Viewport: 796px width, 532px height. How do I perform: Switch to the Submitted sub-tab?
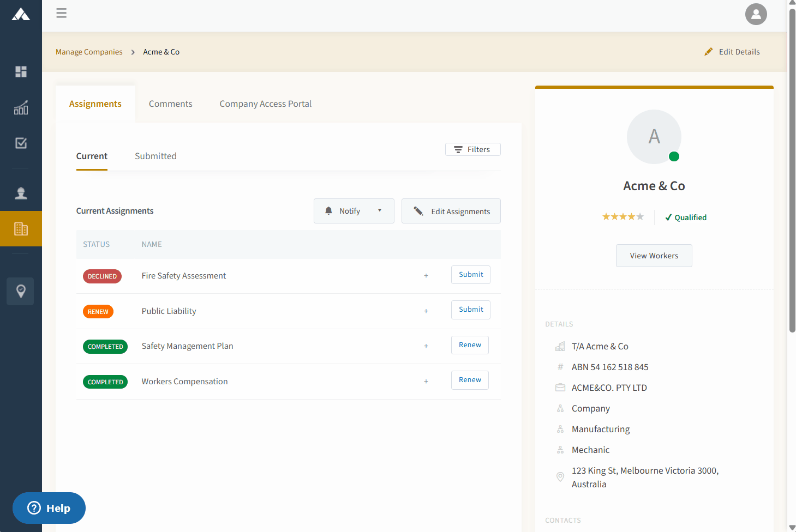(155, 156)
